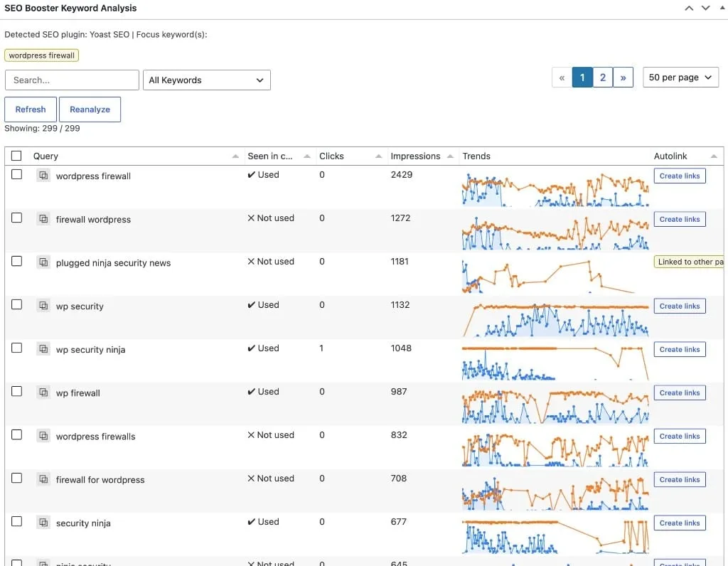The image size is (728, 566).
Task: Collapse the SEO Booster panel with triangle toggle
Action: tap(723, 8)
